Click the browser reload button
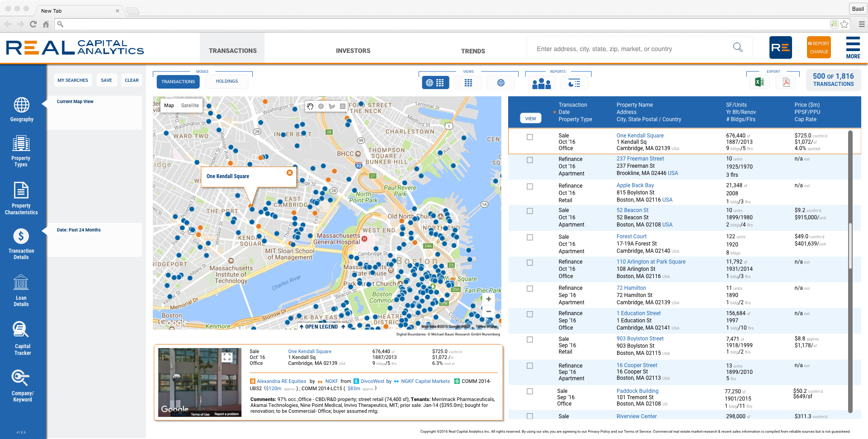The image size is (868, 439). (33, 24)
